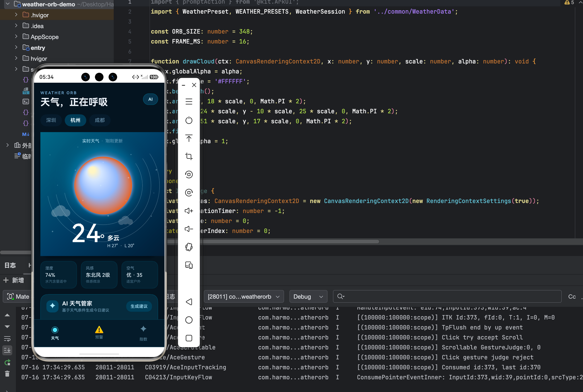Tap the 空气 优 · 35 card
This screenshot has width=583, height=392.
coord(140,275)
